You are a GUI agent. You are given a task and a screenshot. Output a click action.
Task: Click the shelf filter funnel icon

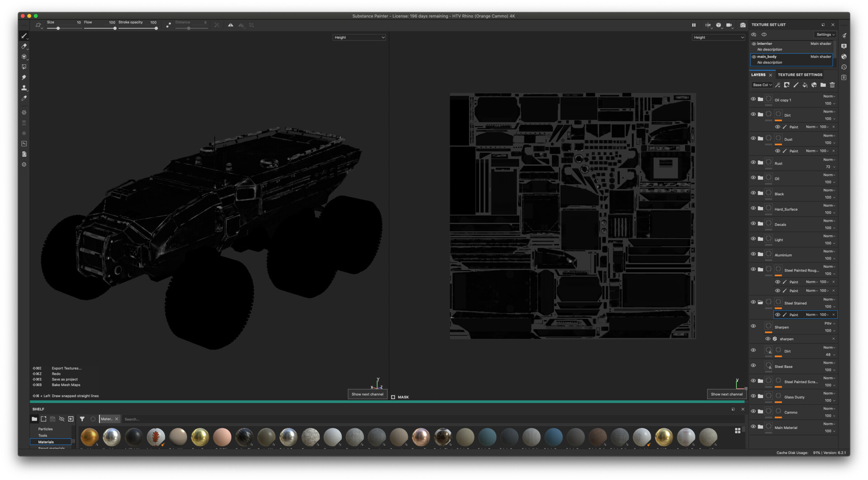coord(82,419)
